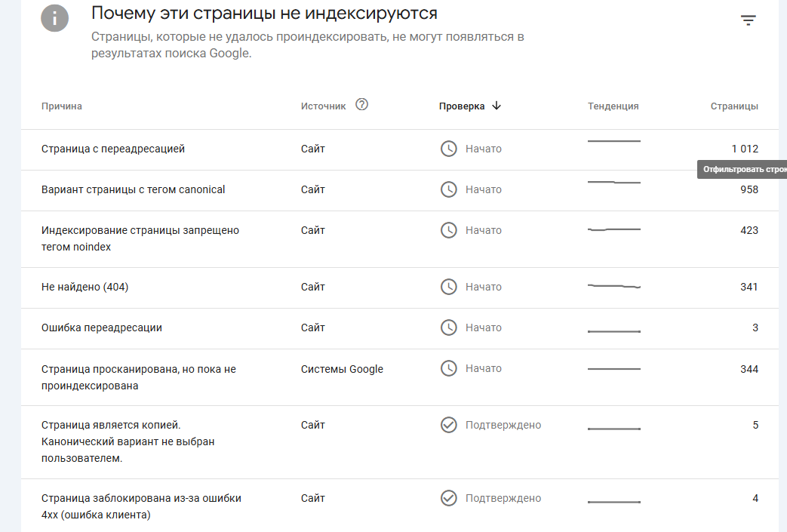Open Вариант страницы с тегом canonical row
This screenshot has height=532, width=787.
point(134,189)
